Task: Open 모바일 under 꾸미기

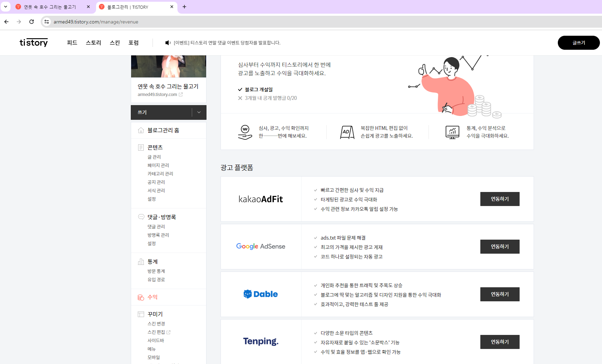Action: tap(154, 357)
